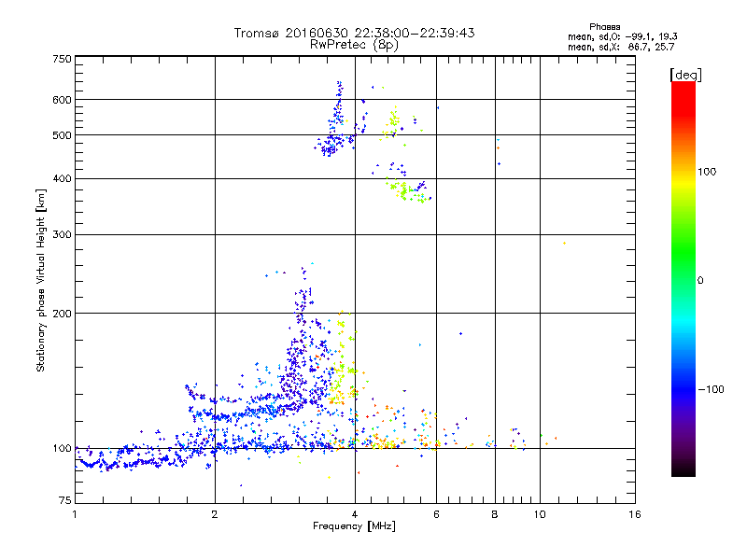Screen dimensions: 747x560
Task: Click the '750' y-axis tick label
Action: coord(63,59)
